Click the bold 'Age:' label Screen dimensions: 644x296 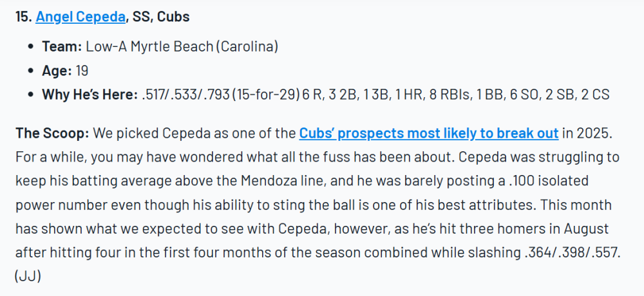[57, 71]
